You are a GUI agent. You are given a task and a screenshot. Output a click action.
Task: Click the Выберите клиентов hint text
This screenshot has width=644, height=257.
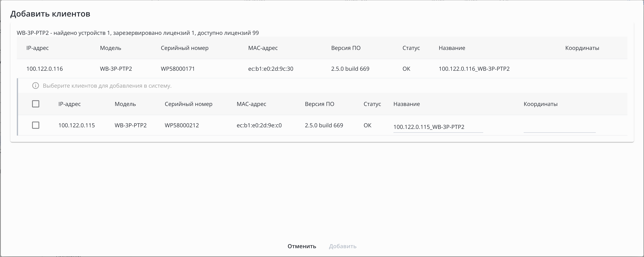pyautogui.click(x=107, y=86)
